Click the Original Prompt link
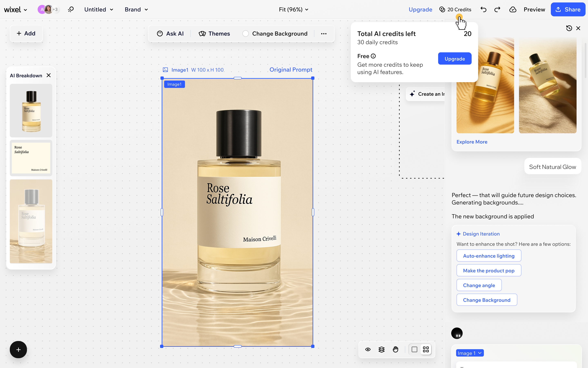This screenshot has height=368, width=588. click(291, 70)
